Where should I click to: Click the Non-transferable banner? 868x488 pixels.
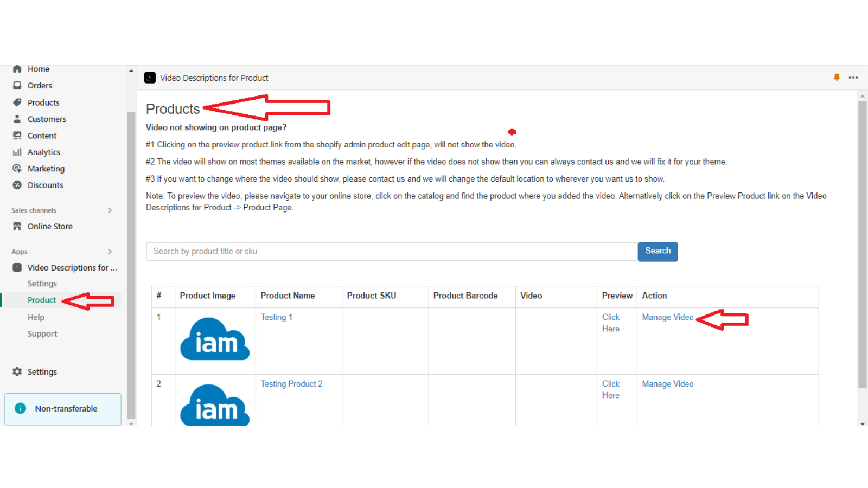63,409
